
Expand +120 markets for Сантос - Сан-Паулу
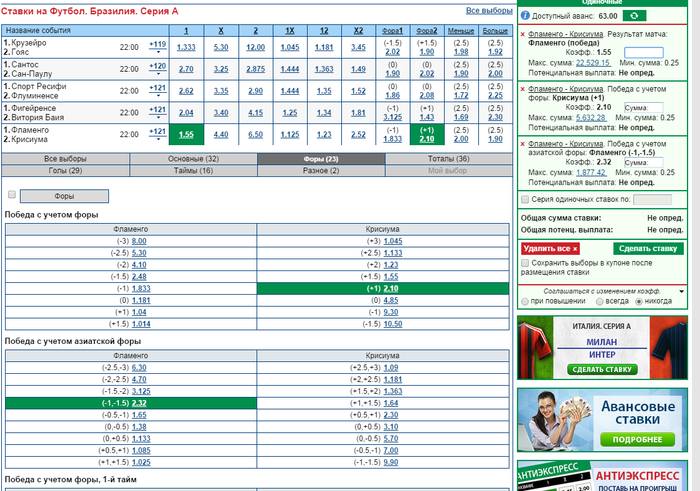(x=158, y=69)
